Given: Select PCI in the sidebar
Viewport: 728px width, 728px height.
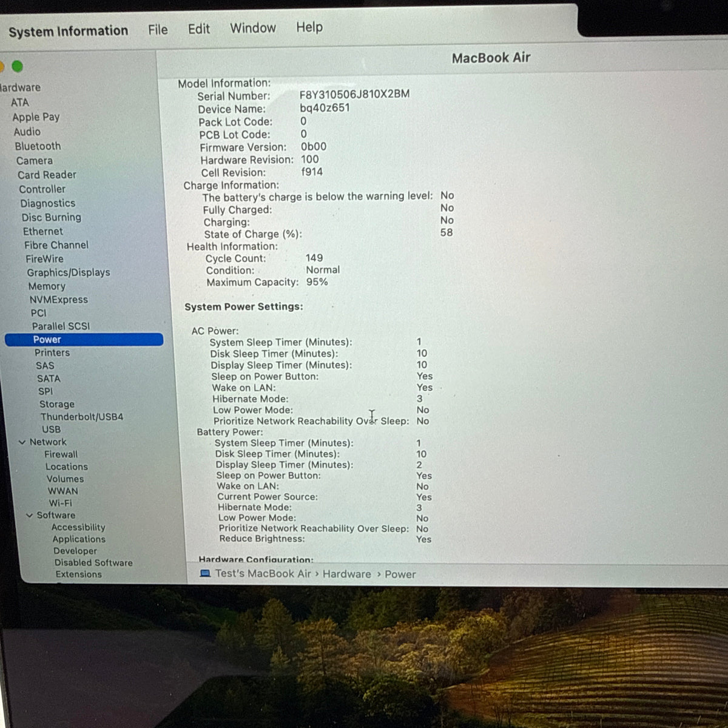Looking at the screenshot, I should coord(38,313).
